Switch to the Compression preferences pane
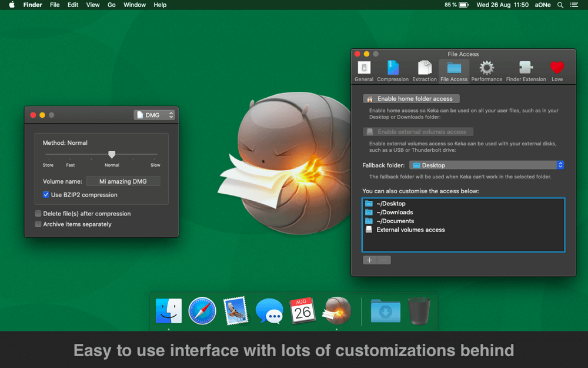The height and width of the screenshot is (368, 588). pos(393,69)
